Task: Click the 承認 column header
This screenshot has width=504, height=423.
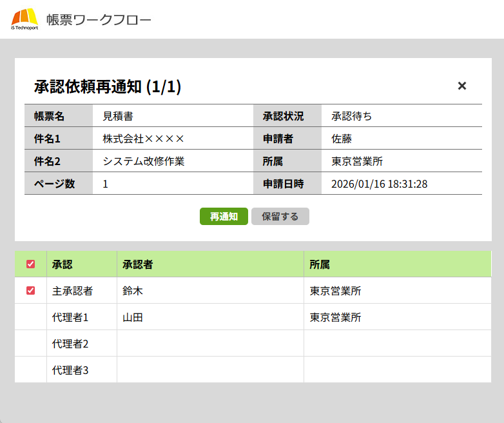Action: coord(62,264)
